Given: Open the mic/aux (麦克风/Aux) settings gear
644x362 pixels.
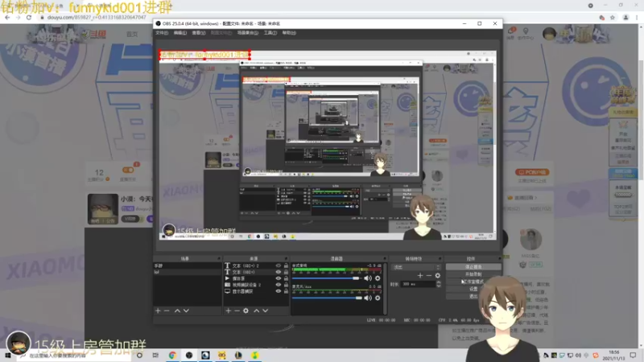Looking at the screenshot, I should pyautogui.click(x=378, y=298).
